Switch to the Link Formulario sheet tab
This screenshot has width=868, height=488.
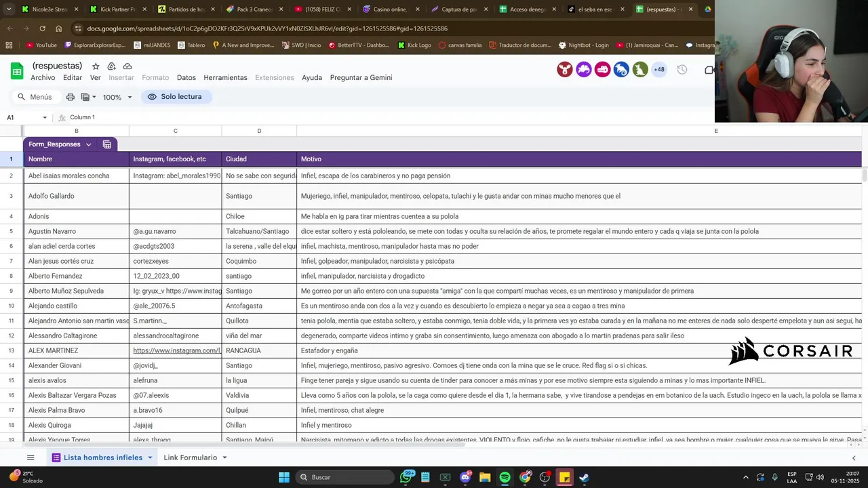190,457
